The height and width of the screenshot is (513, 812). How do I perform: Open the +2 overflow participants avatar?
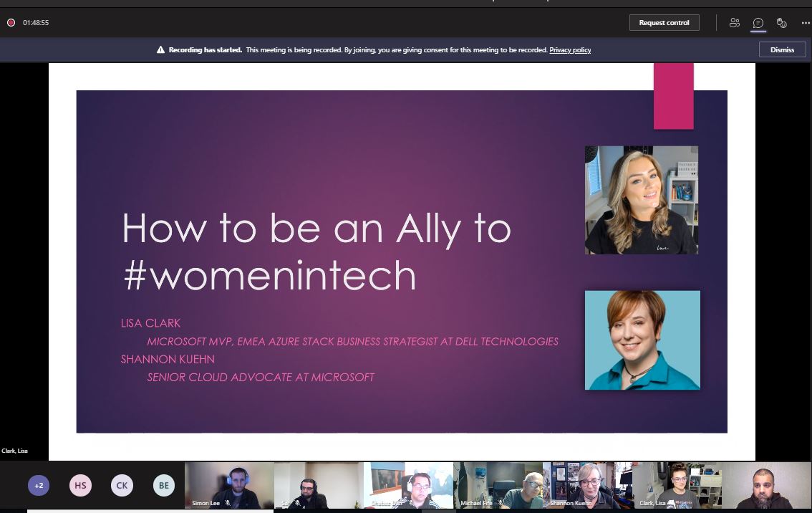click(39, 486)
